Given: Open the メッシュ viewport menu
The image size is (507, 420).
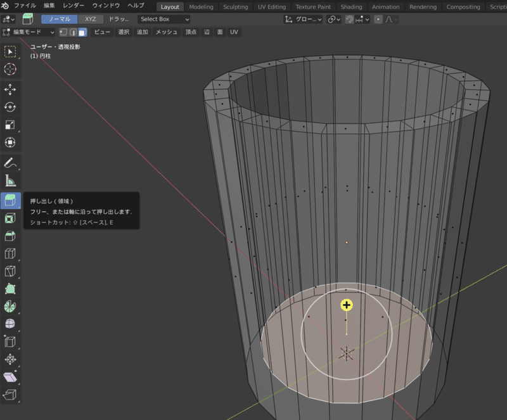Looking at the screenshot, I should [167, 32].
